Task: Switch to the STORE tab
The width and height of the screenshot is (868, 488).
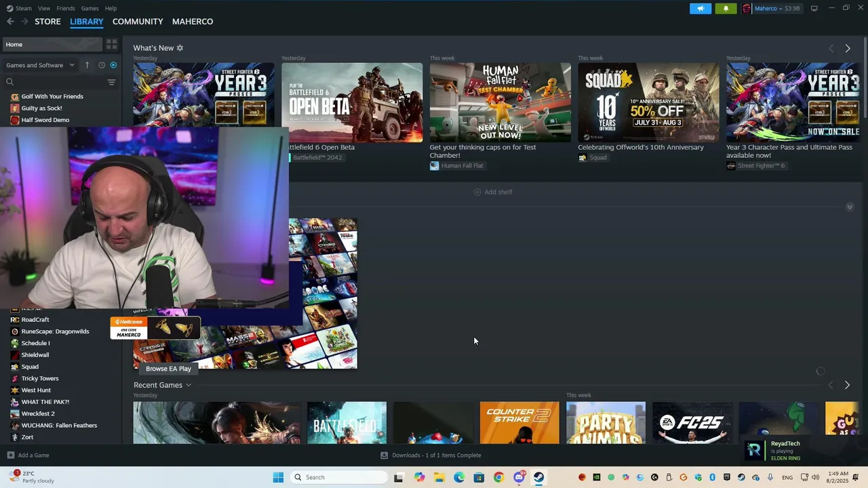Action: pyautogui.click(x=47, y=22)
